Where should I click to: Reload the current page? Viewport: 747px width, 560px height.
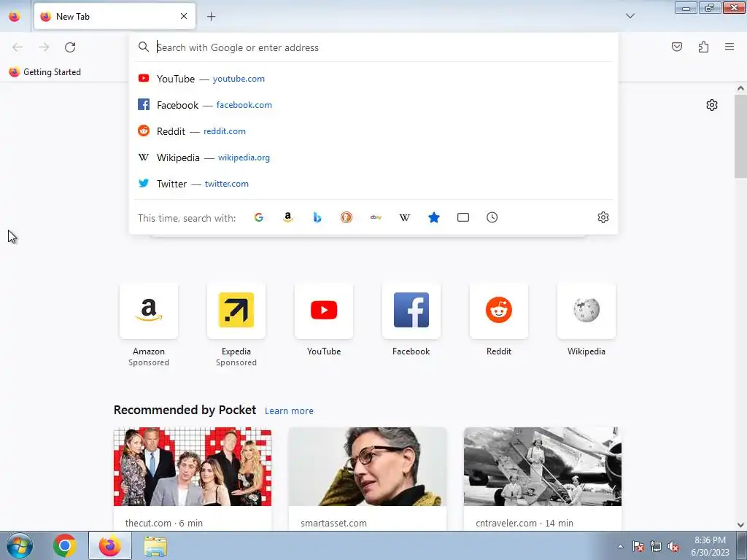[70, 47]
